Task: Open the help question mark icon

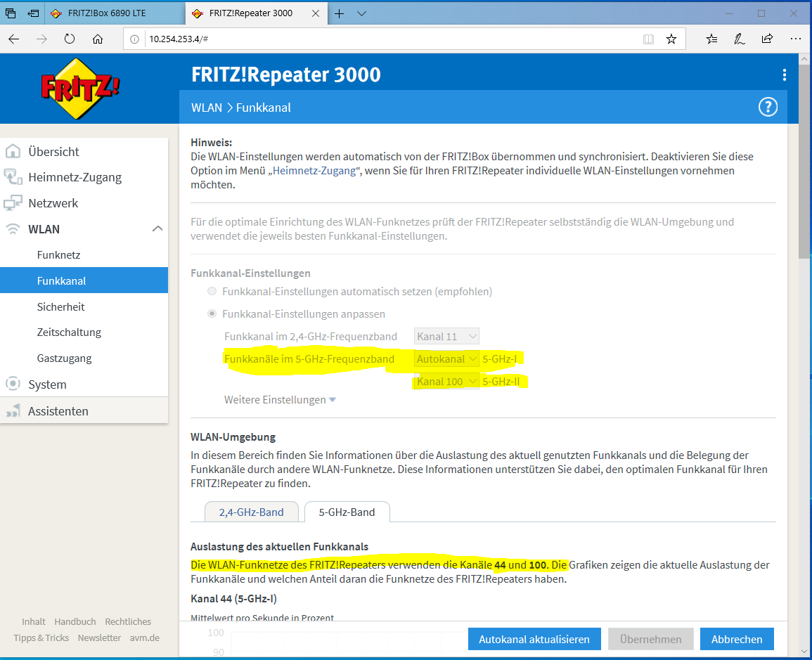Action: tap(768, 107)
